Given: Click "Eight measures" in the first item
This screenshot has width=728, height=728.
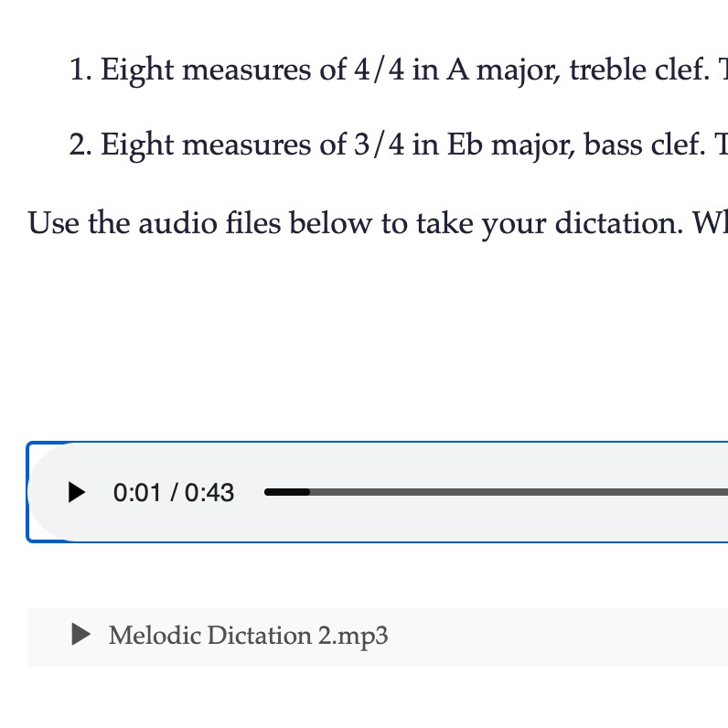Looking at the screenshot, I should click(x=206, y=70).
